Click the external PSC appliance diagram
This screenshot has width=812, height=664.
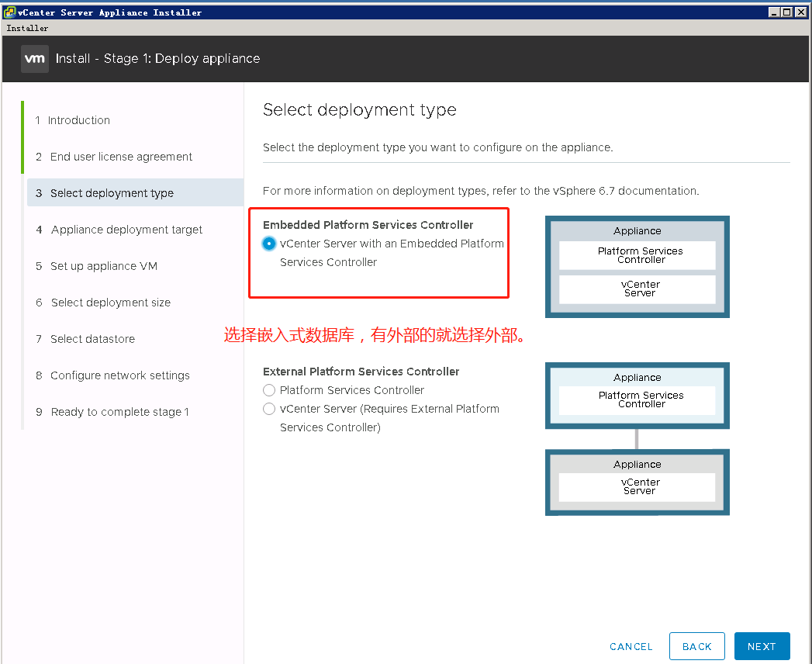637,396
